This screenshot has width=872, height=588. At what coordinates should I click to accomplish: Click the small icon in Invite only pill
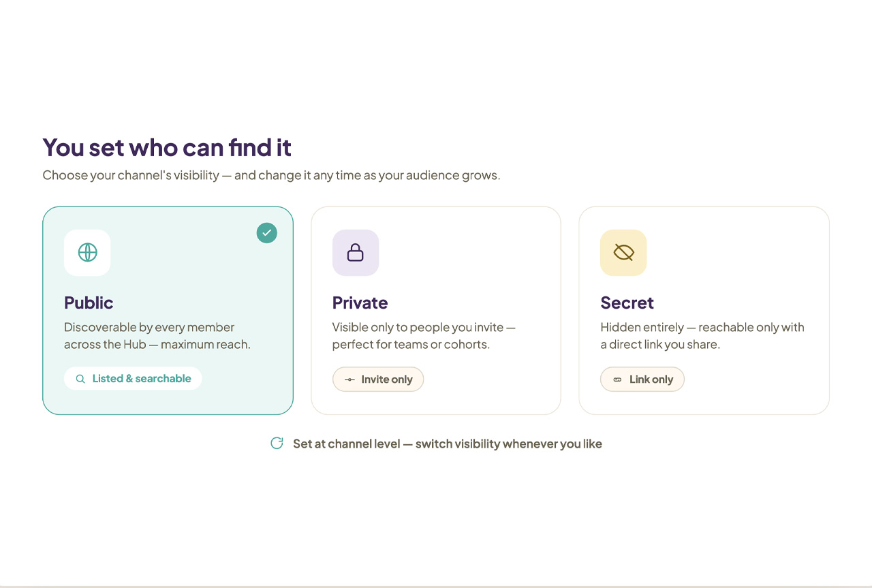349,380
